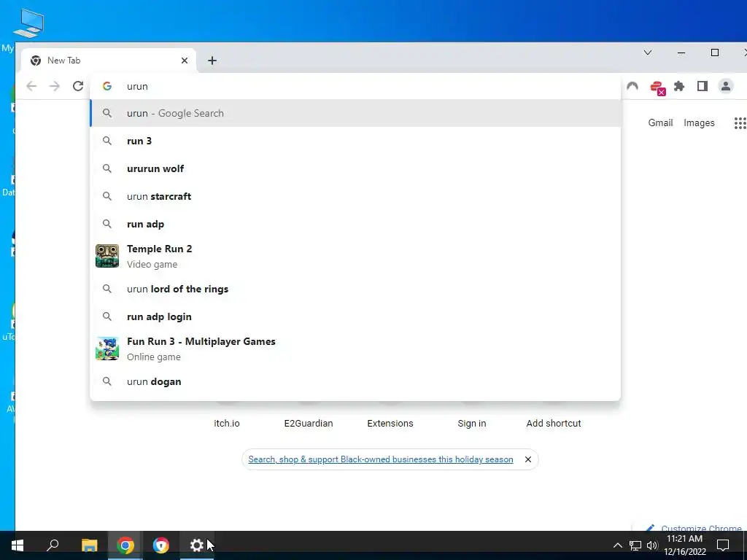Go forward using the forward arrow
This screenshot has height=560, width=747.
[x=55, y=86]
